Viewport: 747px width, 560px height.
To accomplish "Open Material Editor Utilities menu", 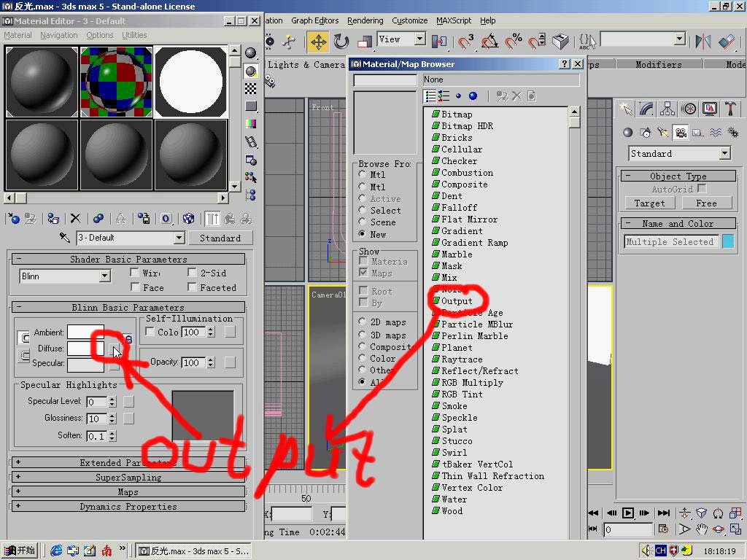I will pyautogui.click(x=134, y=35).
